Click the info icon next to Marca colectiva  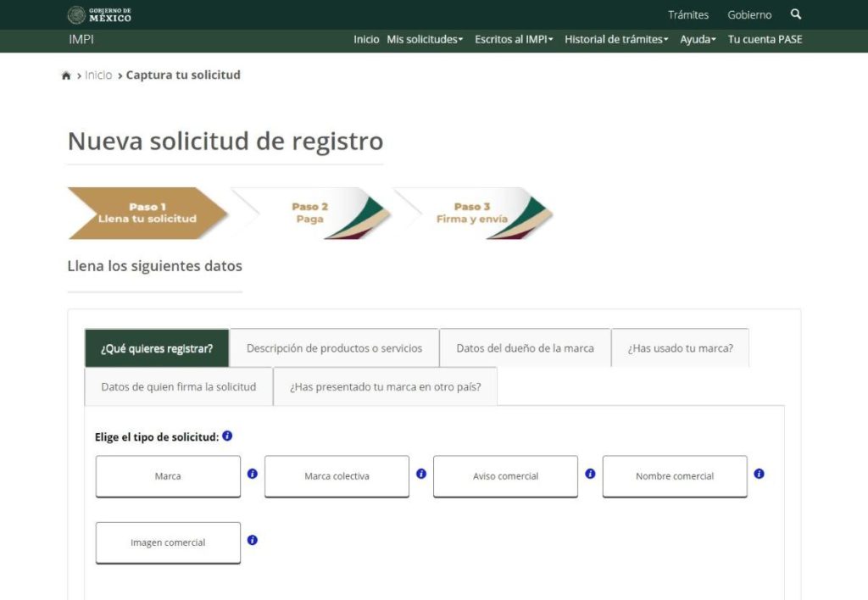click(x=421, y=475)
